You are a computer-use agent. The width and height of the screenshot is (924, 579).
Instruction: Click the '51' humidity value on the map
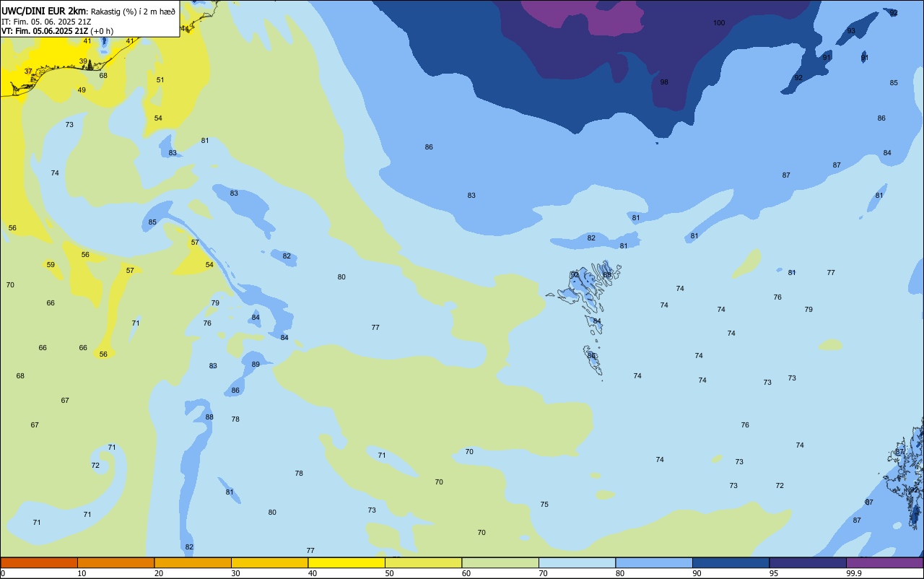(x=160, y=80)
